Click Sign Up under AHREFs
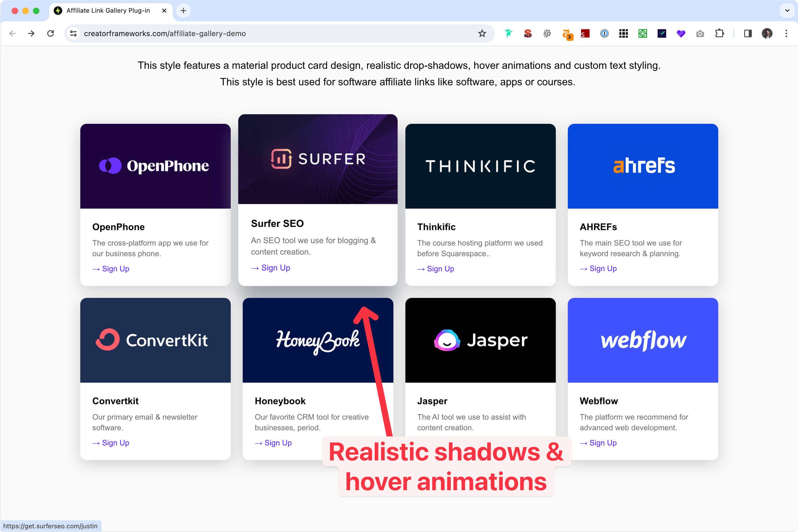Screen dimensions: 798x532 coord(603,268)
